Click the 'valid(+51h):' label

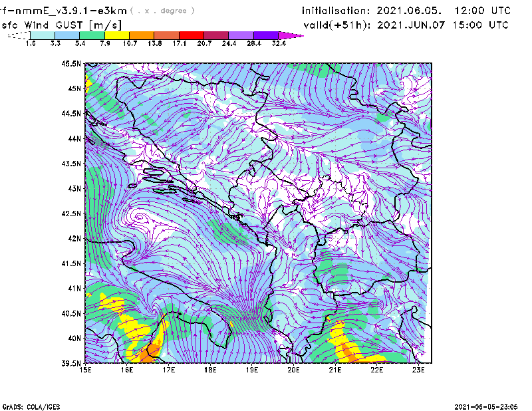(x=337, y=25)
